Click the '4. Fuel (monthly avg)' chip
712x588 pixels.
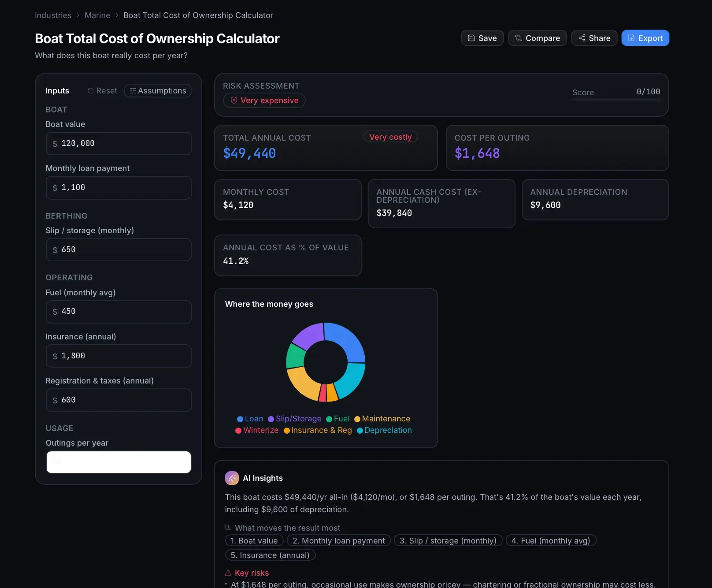point(551,540)
